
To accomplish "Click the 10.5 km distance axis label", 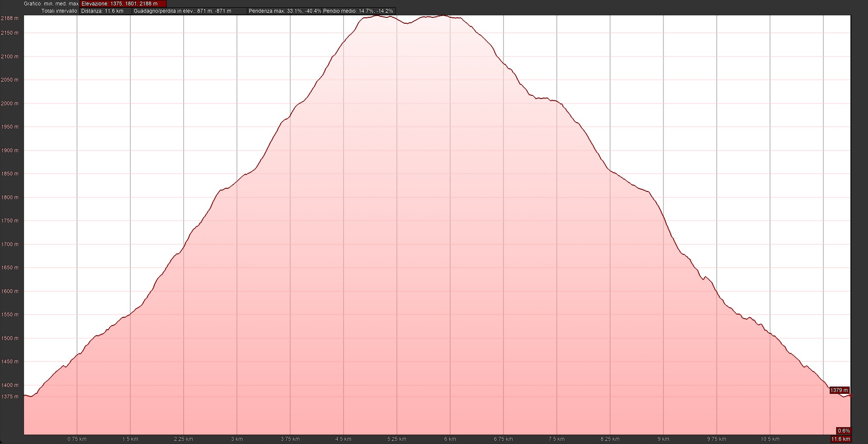I will 770,439.
